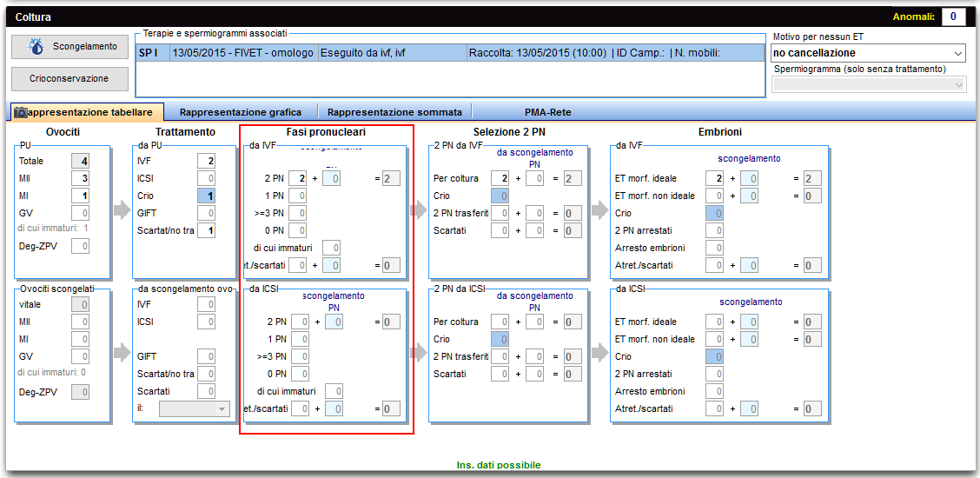The height and width of the screenshot is (478, 980).
Task: Click the PU GV field
Action: [x=81, y=213]
